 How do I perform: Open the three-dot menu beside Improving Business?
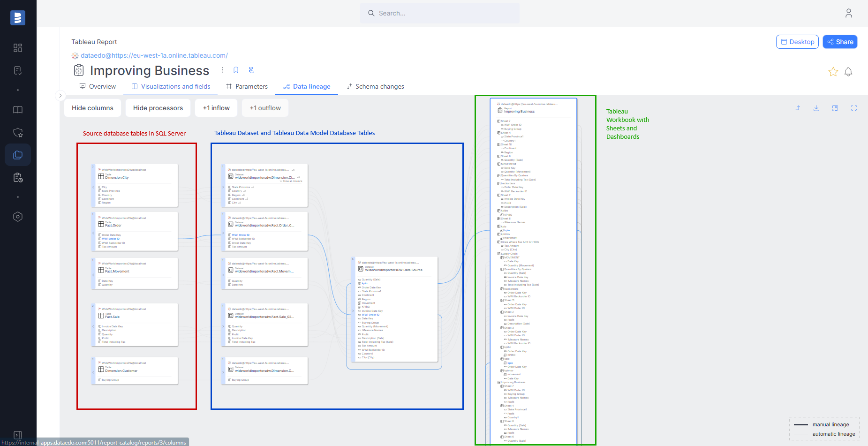(223, 70)
